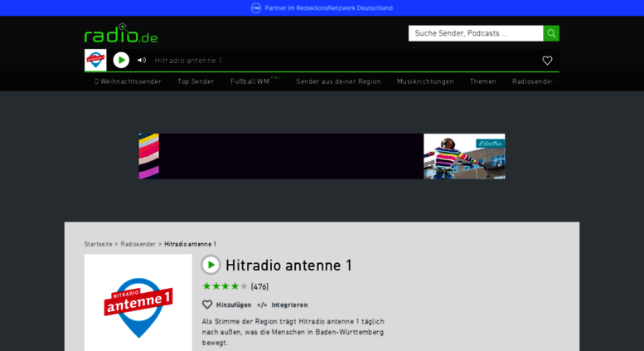
Task: Open the Radiosender menu item
Action: pyautogui.click(x=533, y=81)
